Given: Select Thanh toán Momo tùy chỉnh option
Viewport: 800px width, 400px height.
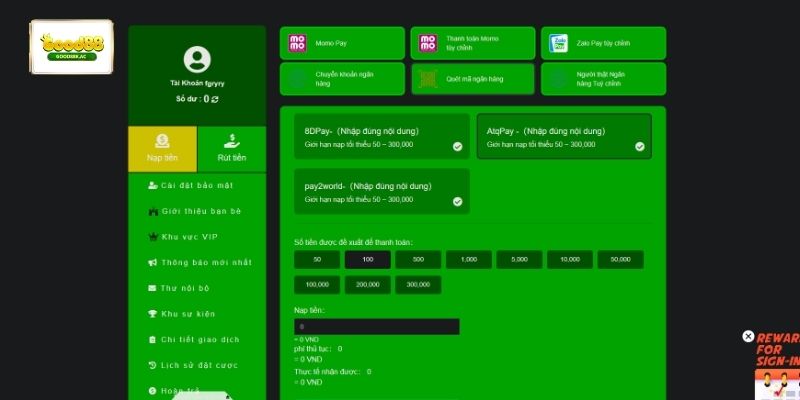Looking at the screenshot, I should pyautogui.click(x=472, y=43).
